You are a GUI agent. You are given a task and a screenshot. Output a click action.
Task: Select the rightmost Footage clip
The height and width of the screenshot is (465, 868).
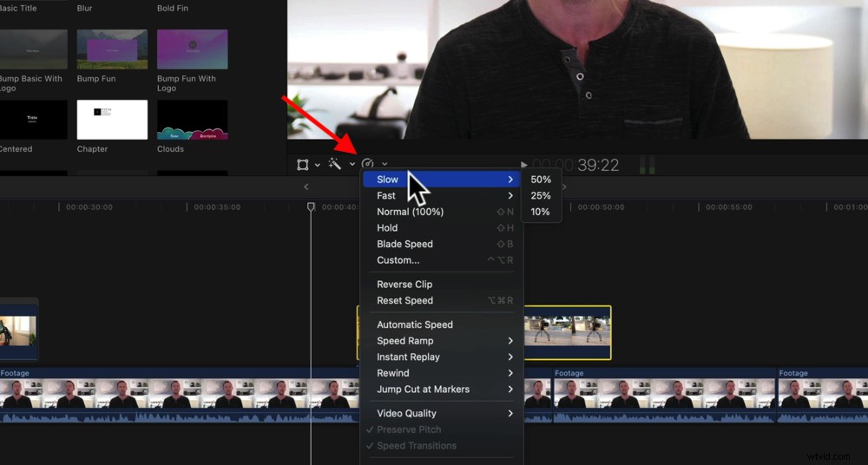click(x=823, y=394)
